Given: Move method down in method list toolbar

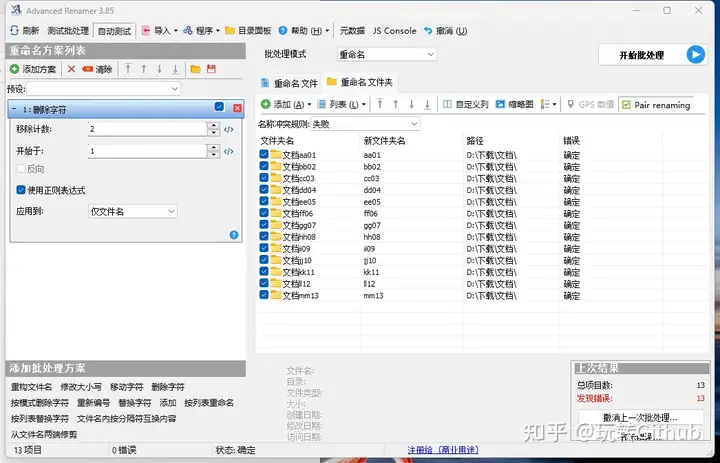Looking at the screenshot, I should (159, 69).
